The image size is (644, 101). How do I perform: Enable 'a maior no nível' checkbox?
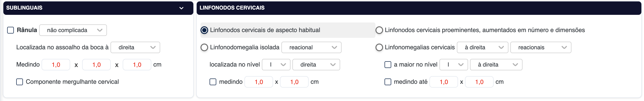tap(387, 65)
